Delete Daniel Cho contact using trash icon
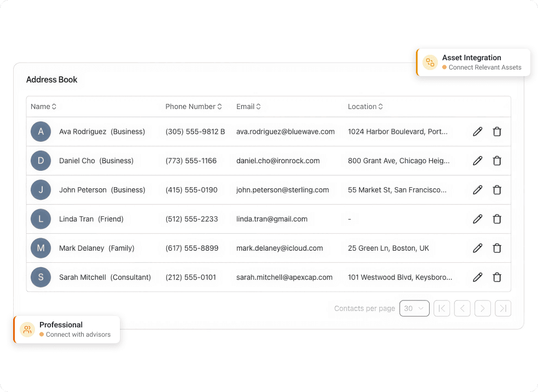The image size is (538, 392). pos(497,161)
